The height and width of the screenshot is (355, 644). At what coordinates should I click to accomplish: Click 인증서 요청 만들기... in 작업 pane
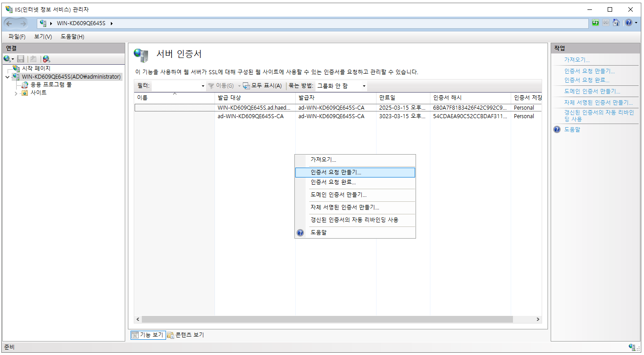click(589, 71)
